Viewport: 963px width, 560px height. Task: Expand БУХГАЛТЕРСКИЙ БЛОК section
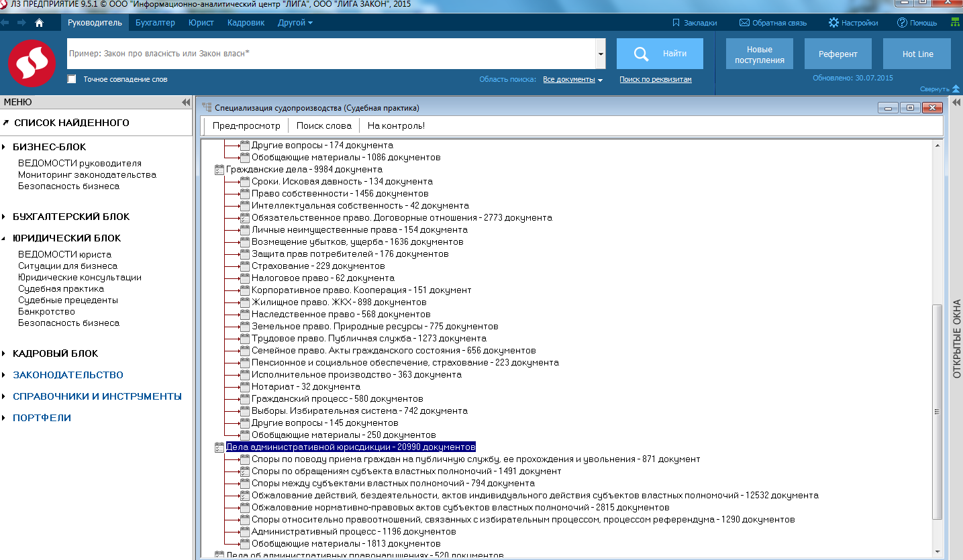pos(4,217)
